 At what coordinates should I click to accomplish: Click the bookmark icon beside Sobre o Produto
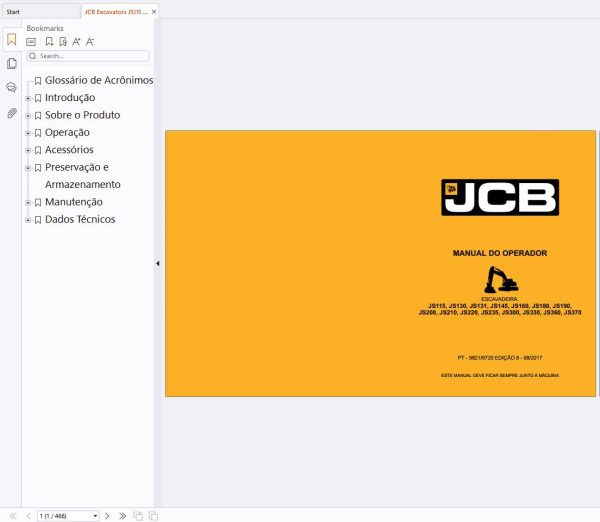click(x=38, y=116)
